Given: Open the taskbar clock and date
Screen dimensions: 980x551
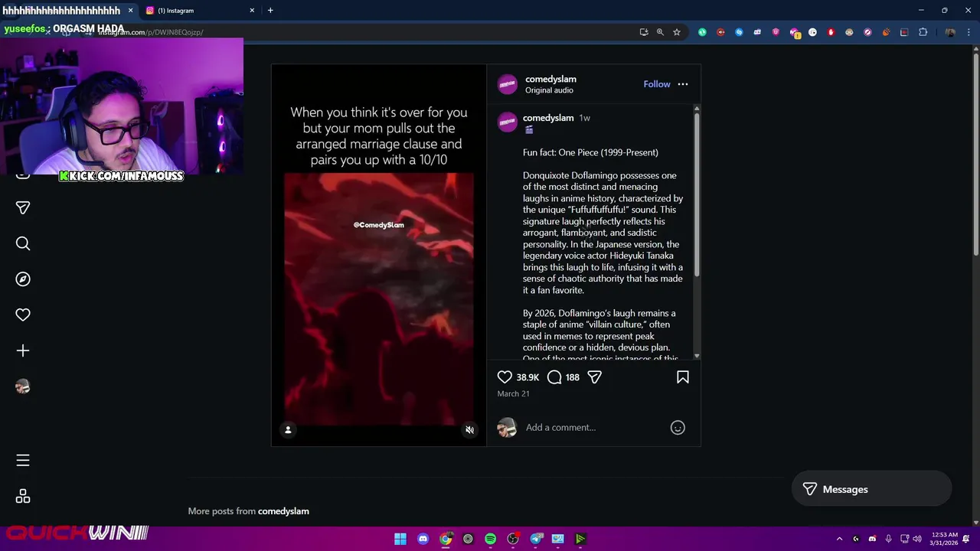Looking at the screenshot, I should click(x=943, y=539).
